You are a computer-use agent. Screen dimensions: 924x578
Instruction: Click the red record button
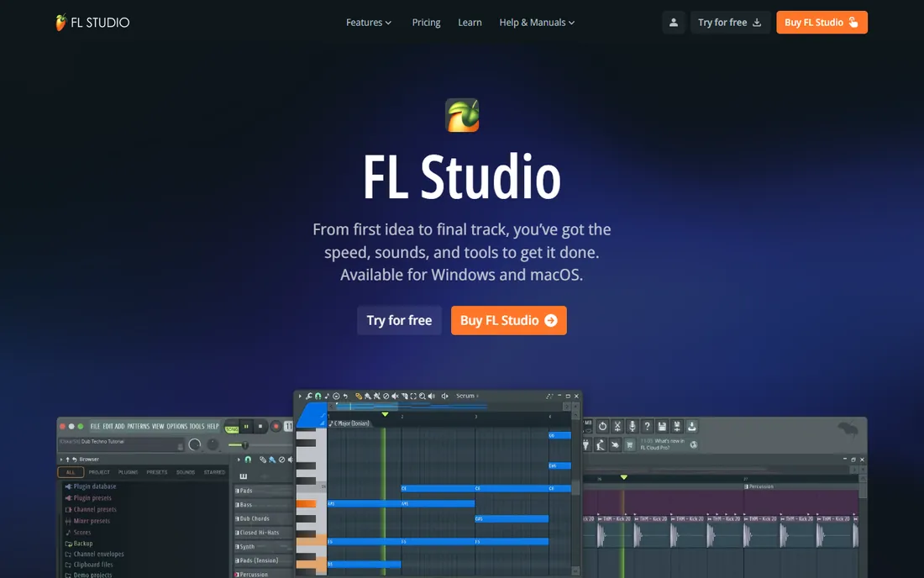pos(276,427)
